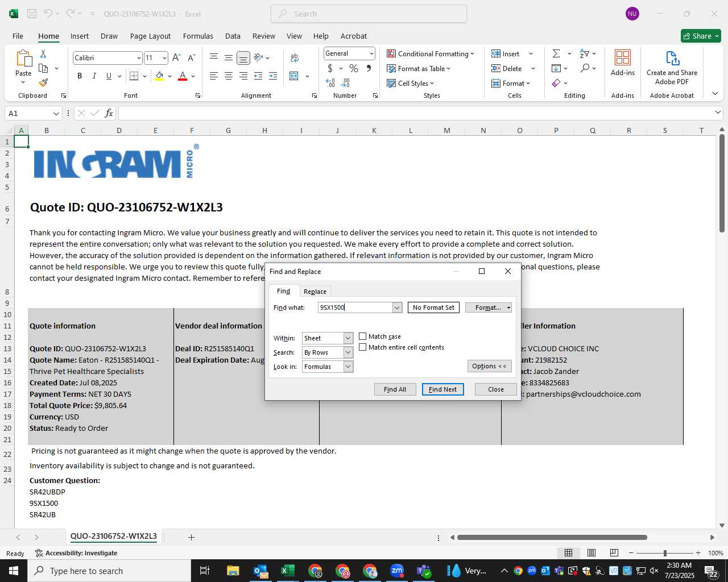This screenshot has width=728, height=582.
Task: Click the Center horizontal alignment icon
Action: pos(228,76)
